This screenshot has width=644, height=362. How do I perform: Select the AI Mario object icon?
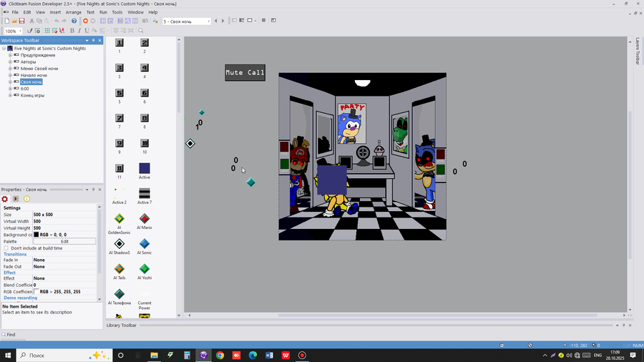144,219
